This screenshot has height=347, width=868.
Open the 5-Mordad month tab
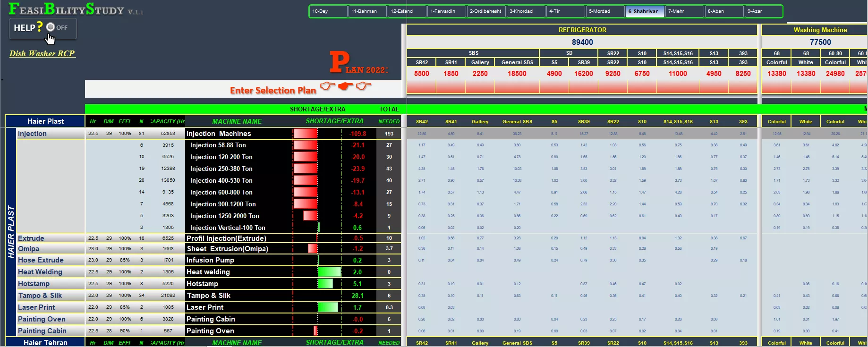coord(606,11)
